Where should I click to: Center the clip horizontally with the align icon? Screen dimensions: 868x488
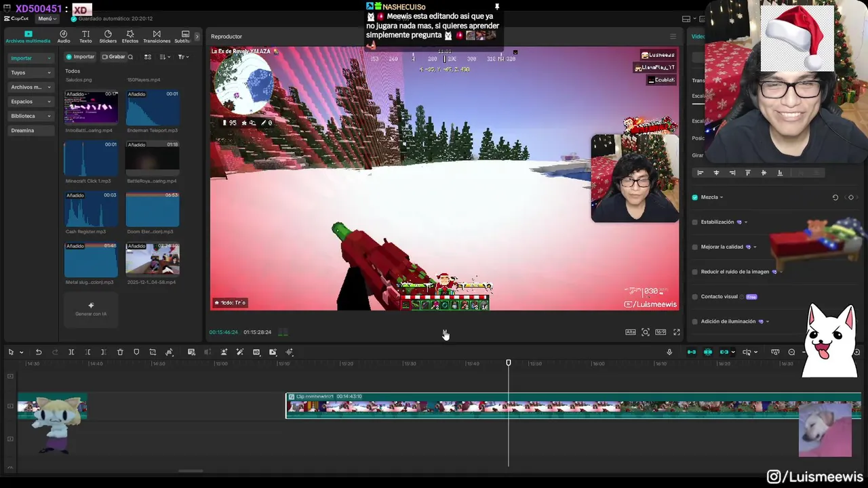click(716, 173)
